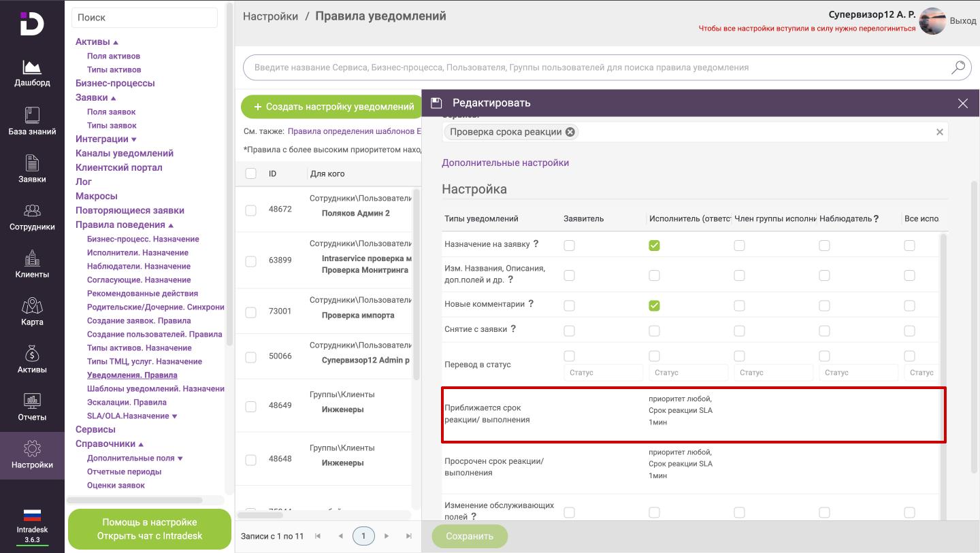
Task: Click the Статус field under Заявитель
Action: [603, 372]
